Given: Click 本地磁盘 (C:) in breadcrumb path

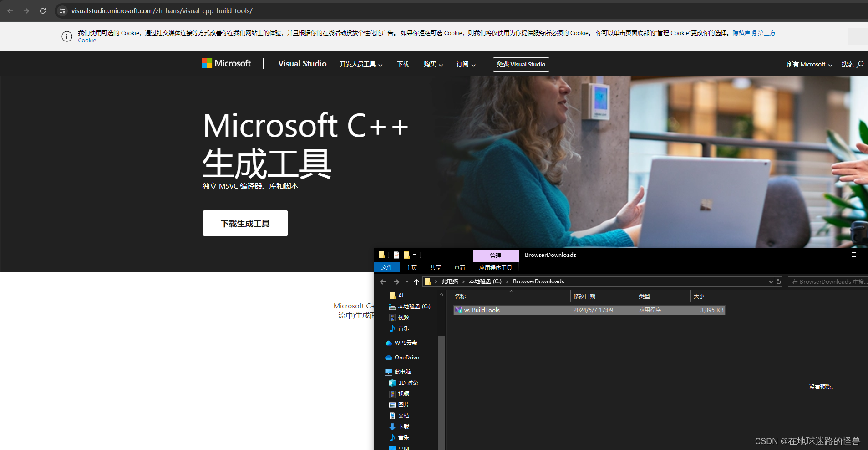Looking at the screenshot, I should (485, 281).
